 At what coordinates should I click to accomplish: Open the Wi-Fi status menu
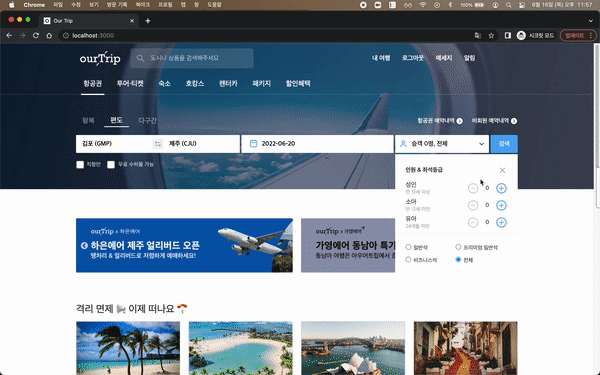point(422,5)
